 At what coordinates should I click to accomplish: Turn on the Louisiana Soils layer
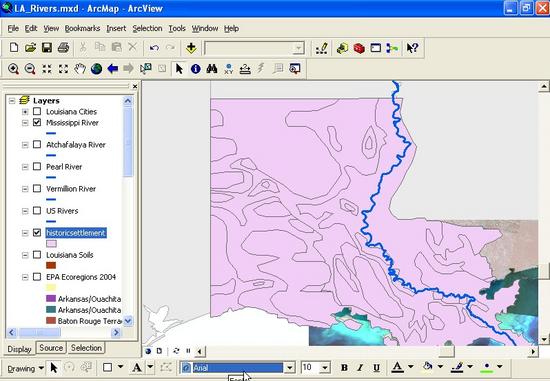click(x=37, y=255)
